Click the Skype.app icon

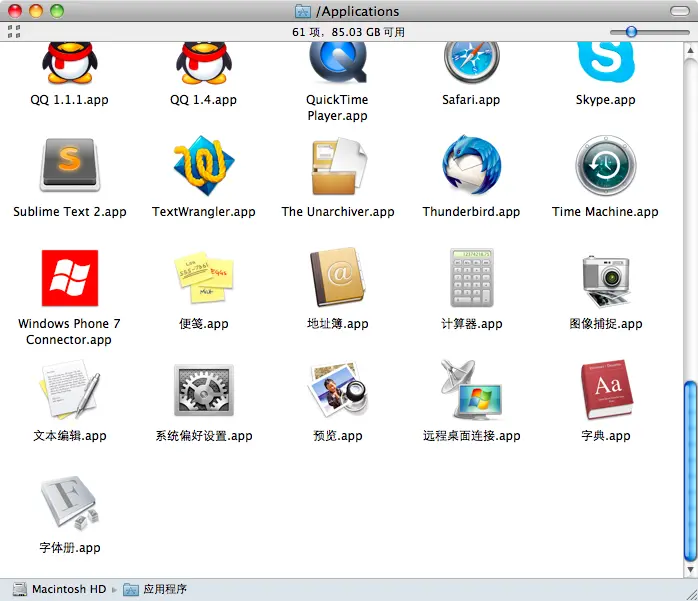coord(606,62)
